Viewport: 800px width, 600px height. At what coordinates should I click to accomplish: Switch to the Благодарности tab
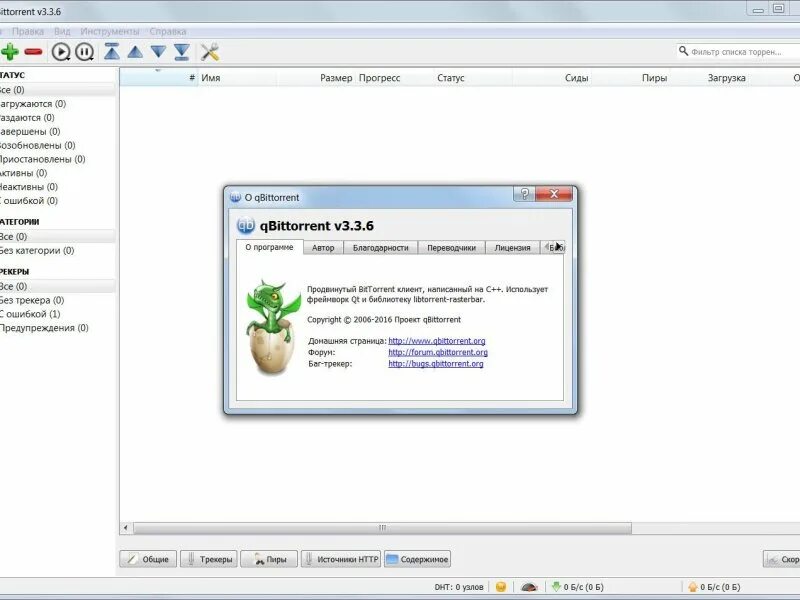381,248
